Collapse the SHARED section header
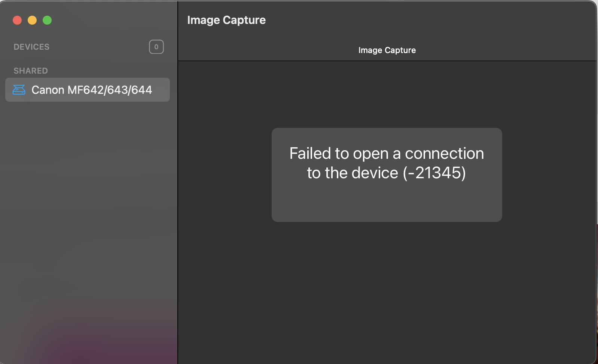 [x=31, y=71]
